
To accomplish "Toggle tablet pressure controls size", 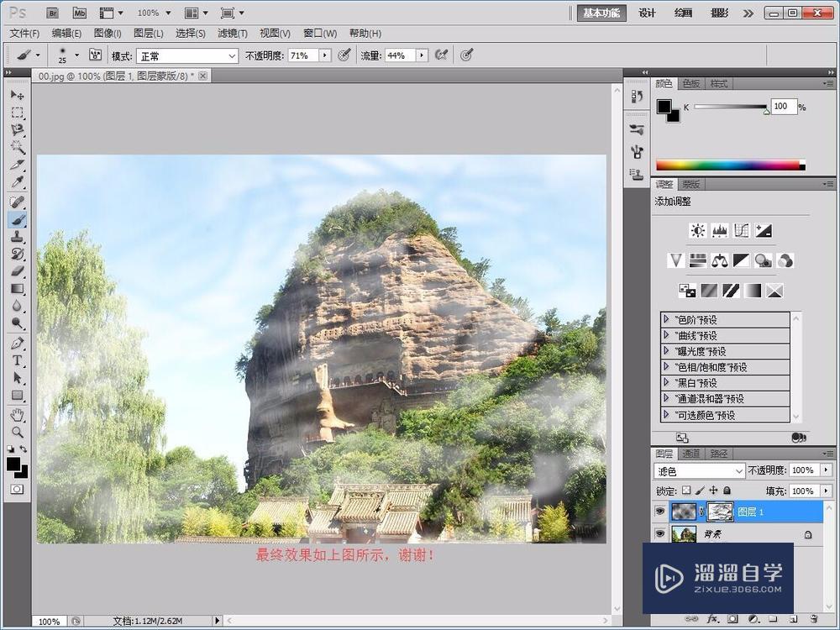I will tap(466, 55).
